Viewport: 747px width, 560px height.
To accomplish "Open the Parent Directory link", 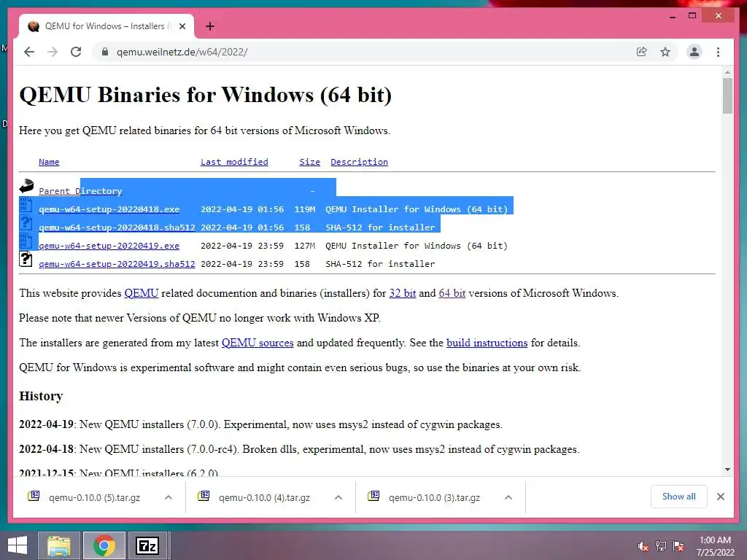I will pos(80,191).
